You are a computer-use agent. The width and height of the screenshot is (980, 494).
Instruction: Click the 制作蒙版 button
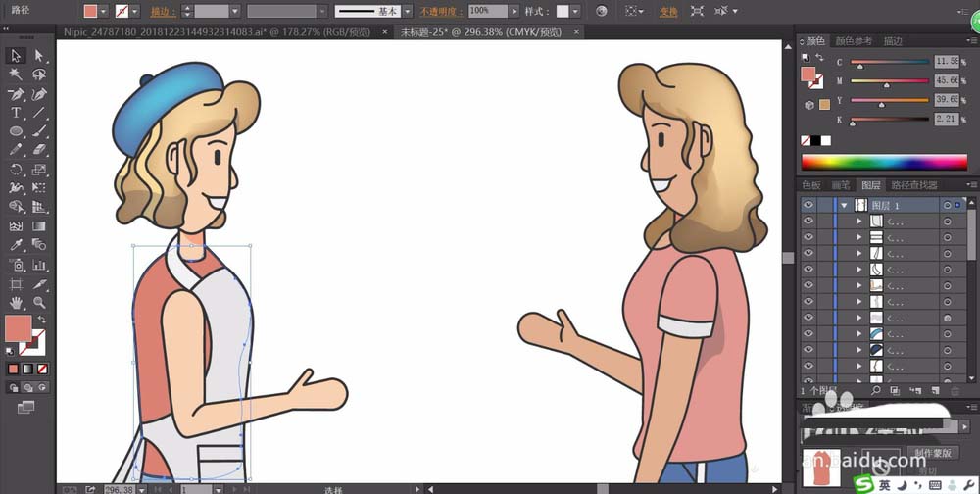933,453
